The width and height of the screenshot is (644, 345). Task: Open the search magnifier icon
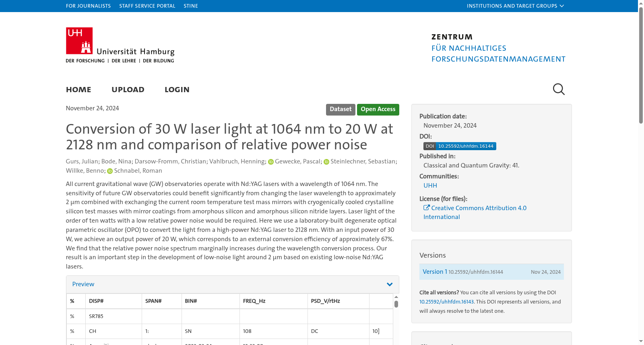559,89
